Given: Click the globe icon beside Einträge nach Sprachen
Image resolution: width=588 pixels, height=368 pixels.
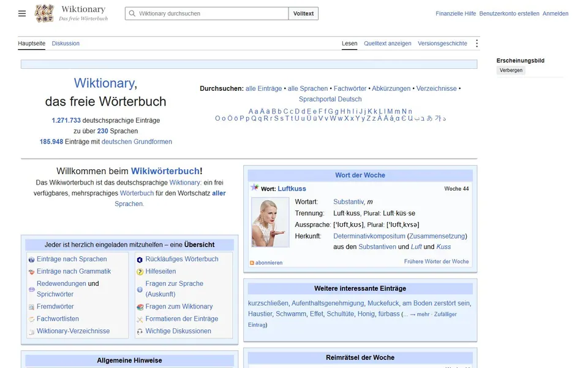Looking at the screenshot, I should [x=31, y=259].
